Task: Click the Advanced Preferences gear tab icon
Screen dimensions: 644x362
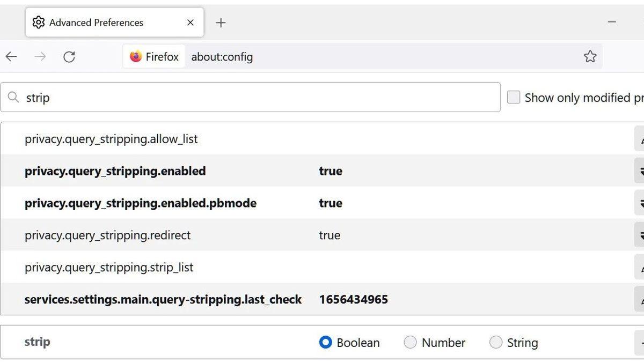Action: (37, 22)
